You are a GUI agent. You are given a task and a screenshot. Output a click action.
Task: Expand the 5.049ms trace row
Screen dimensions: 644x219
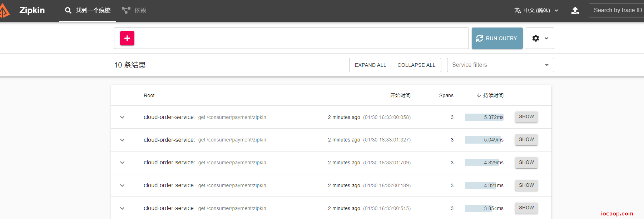pos(122,140)
